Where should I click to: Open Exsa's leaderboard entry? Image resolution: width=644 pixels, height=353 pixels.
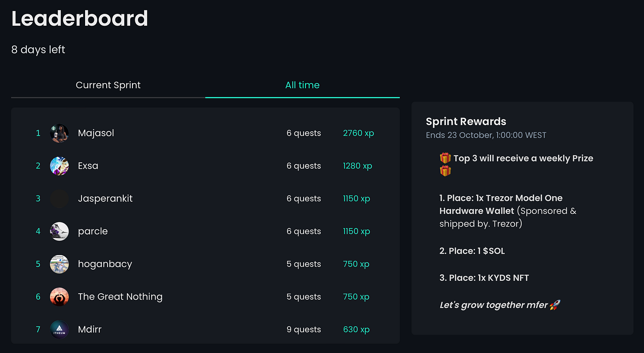[88, 165]
